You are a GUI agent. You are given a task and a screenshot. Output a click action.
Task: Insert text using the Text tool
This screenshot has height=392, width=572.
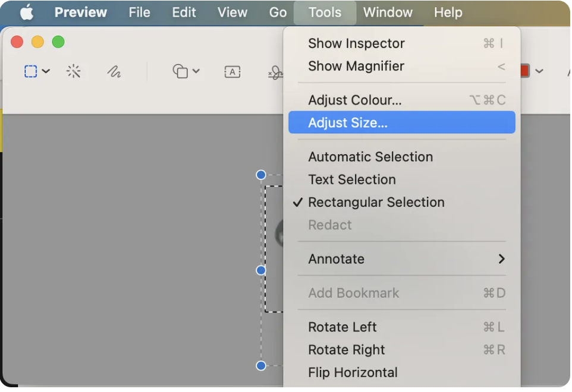[x=232, y=71]
